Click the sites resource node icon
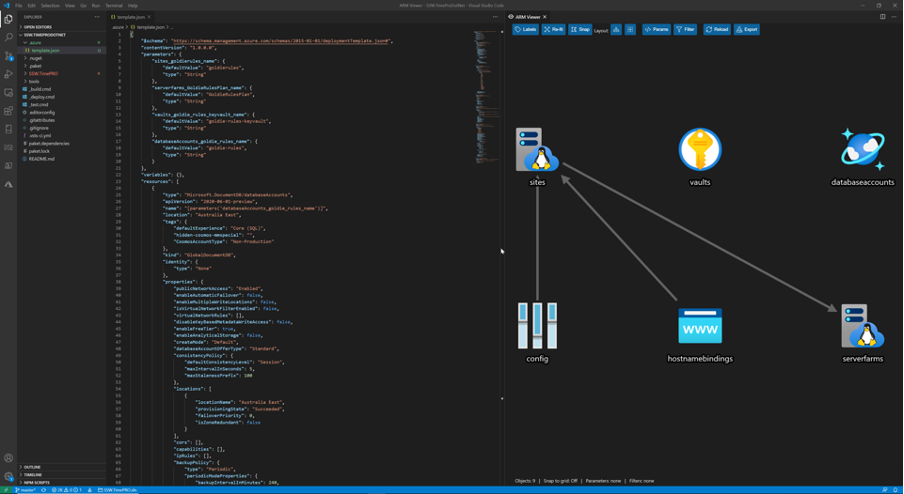 coord(537,150)
